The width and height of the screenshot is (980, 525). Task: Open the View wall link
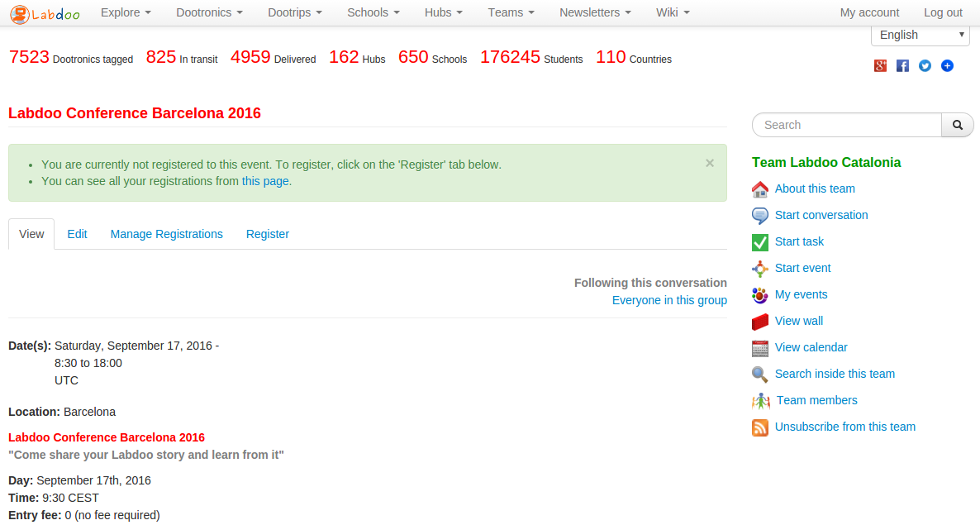[x=799, y=322]
